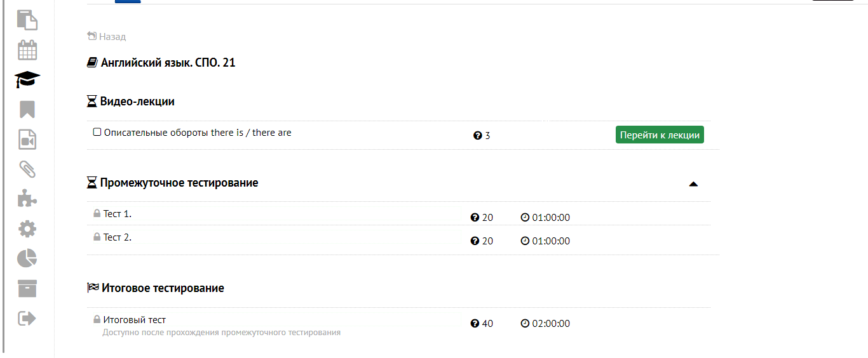Go back via the Назад link
The width and height of the screenshot is (868, 358).
(x=107, y=37)
